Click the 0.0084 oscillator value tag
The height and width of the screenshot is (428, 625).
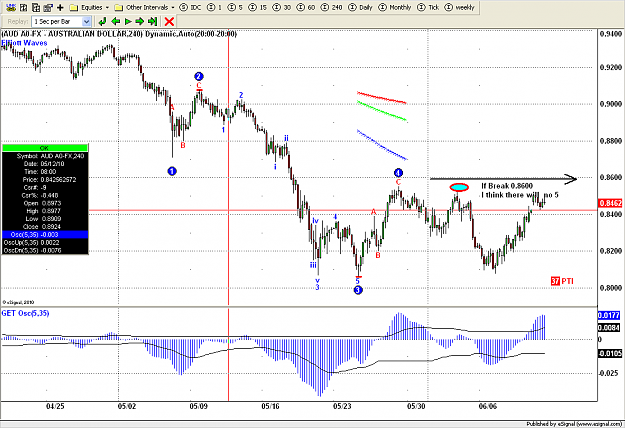[609, 328]
